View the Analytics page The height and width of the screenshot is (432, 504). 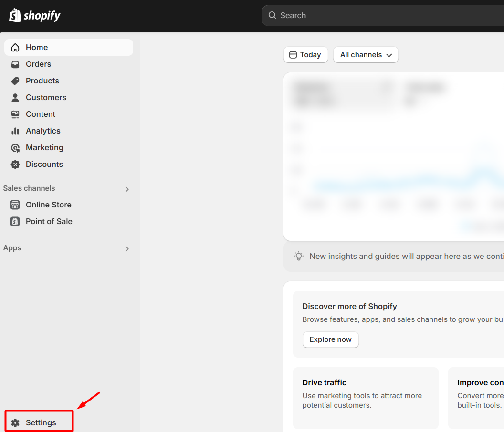coord(69,131)
